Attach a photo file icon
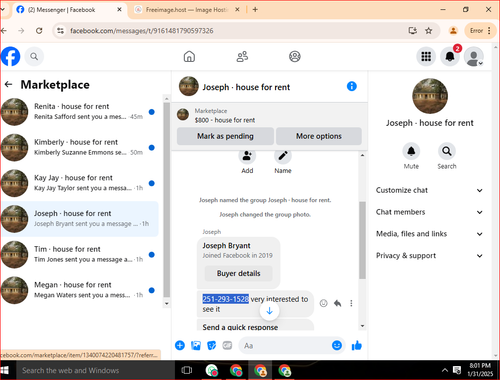The image size is (500, 380). click(196, 346)
